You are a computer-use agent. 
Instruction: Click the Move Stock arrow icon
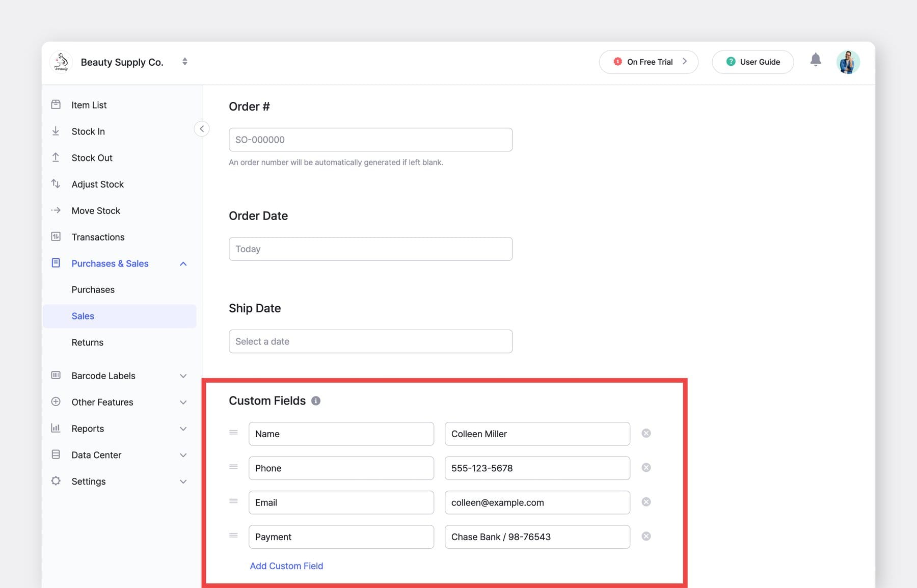56,210
